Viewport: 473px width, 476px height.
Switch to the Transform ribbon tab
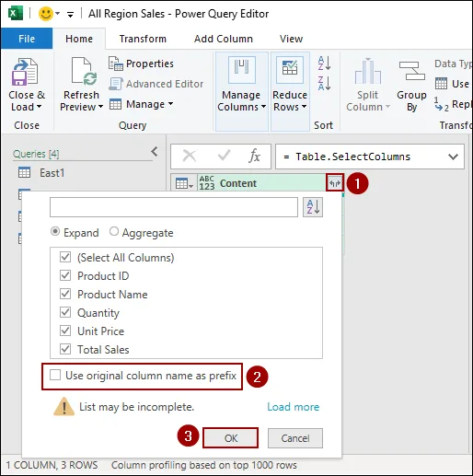click(x=143, y=39)
